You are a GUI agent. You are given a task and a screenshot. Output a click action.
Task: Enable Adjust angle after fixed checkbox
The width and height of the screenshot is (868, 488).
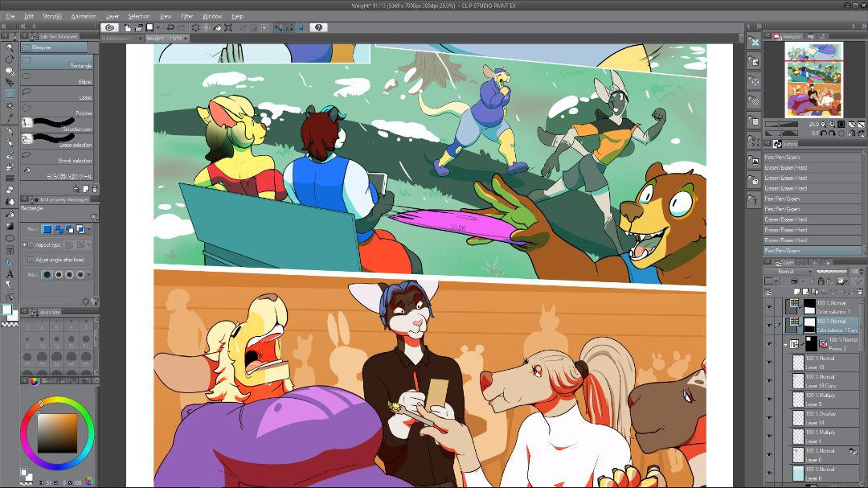(31, 259)
